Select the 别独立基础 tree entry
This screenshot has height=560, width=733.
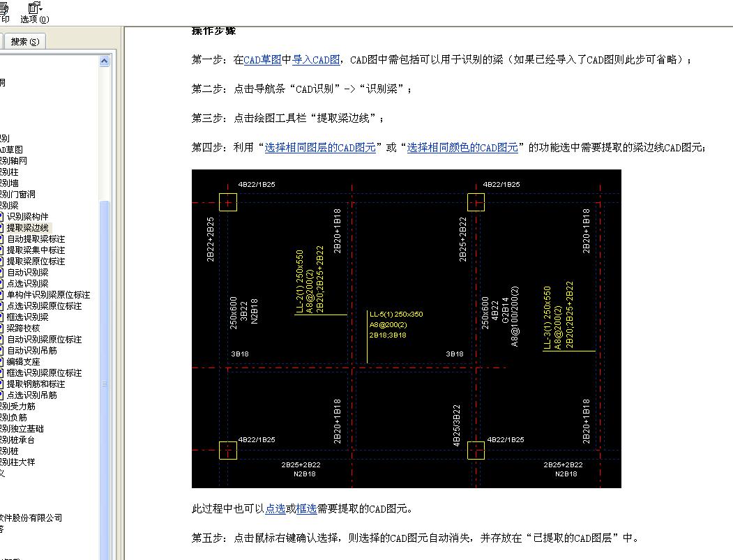[x=22, y=429]
